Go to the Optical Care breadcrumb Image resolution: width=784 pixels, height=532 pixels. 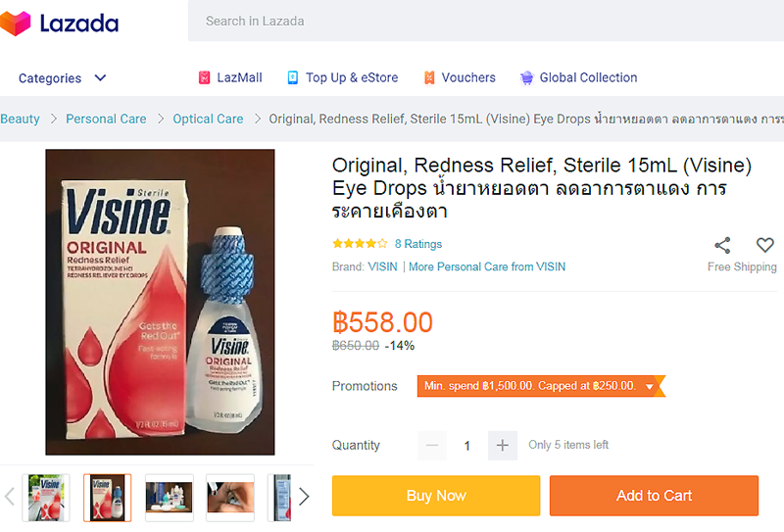coord(208,119)
